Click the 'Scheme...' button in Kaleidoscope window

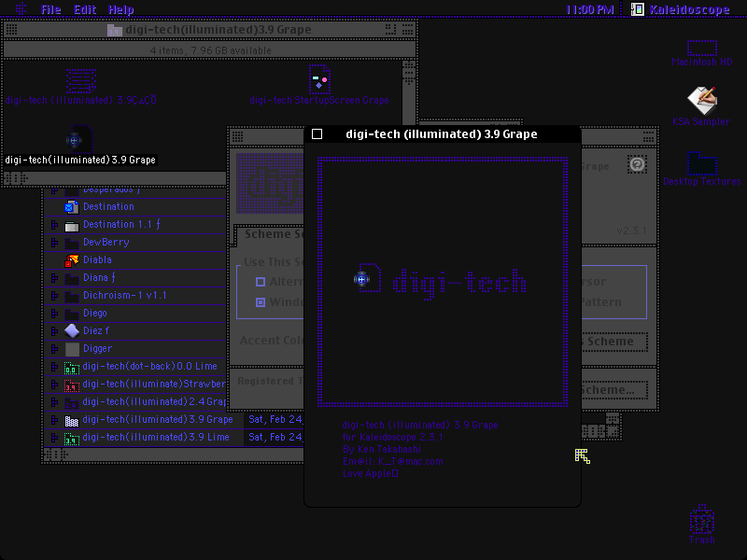pyautogui.click(x=614, y=390)
